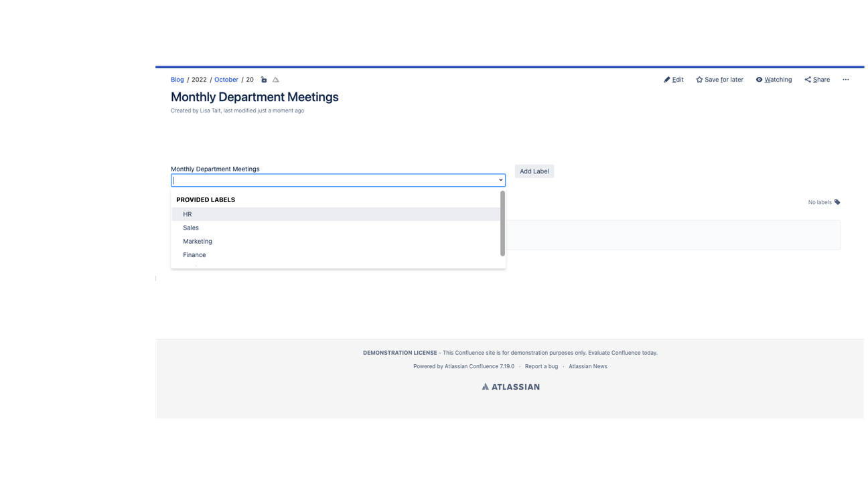Toggle the Save for later bookmark

click(719, 79)
